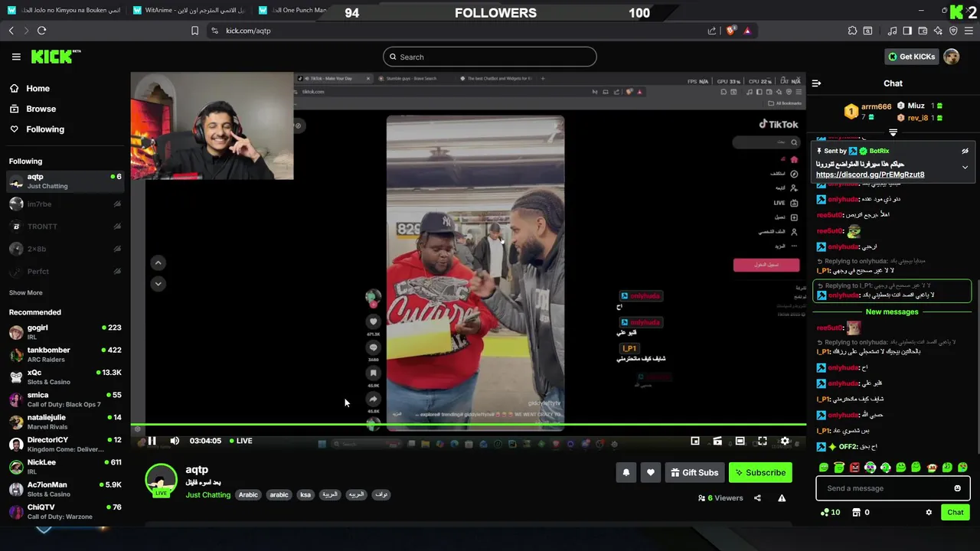The image size is (980, 551).
Task: Open Brave Shields icon in address bar
Action: point(731,31)
